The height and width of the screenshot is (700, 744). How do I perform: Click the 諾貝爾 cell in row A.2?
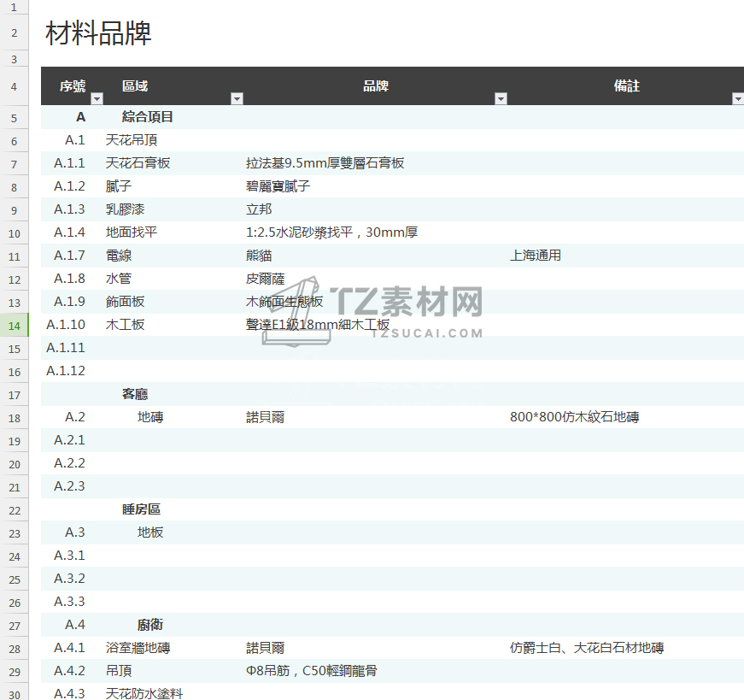266,417
